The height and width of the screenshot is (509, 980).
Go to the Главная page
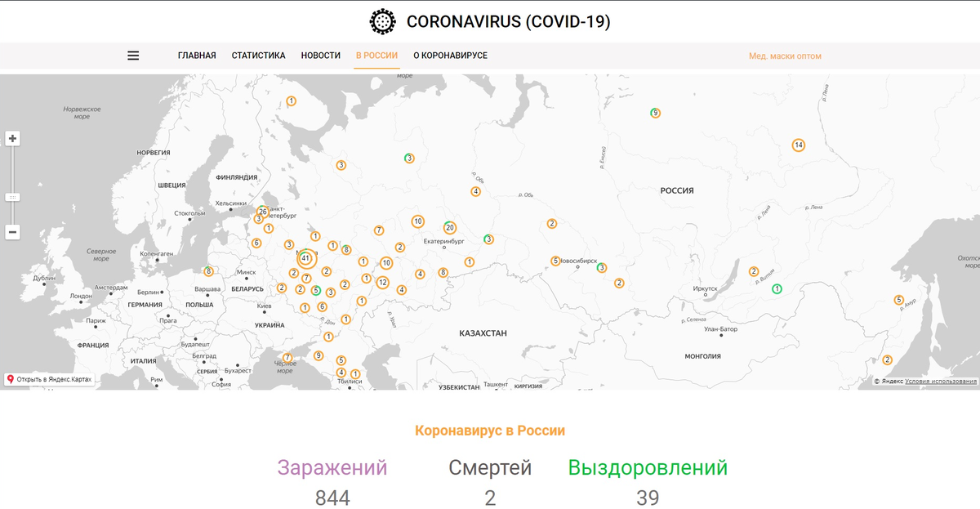[x=197, y=56]
